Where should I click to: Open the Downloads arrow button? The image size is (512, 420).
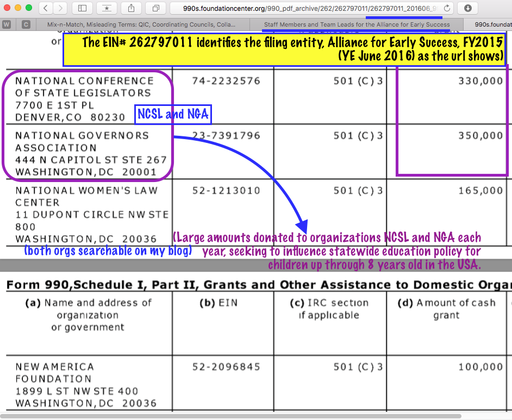pyautogui.click(x=467, y=8)
